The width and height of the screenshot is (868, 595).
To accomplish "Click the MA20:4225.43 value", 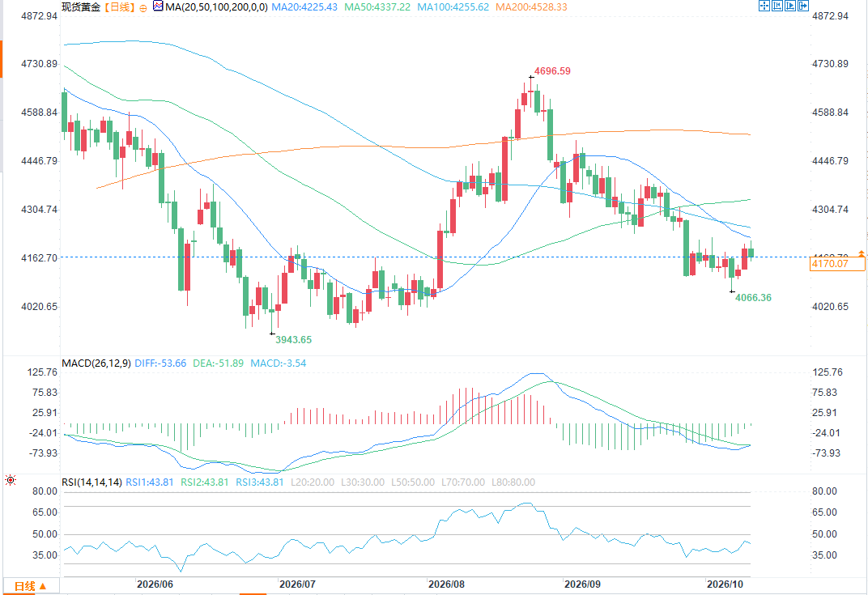I will click(304, 7).
